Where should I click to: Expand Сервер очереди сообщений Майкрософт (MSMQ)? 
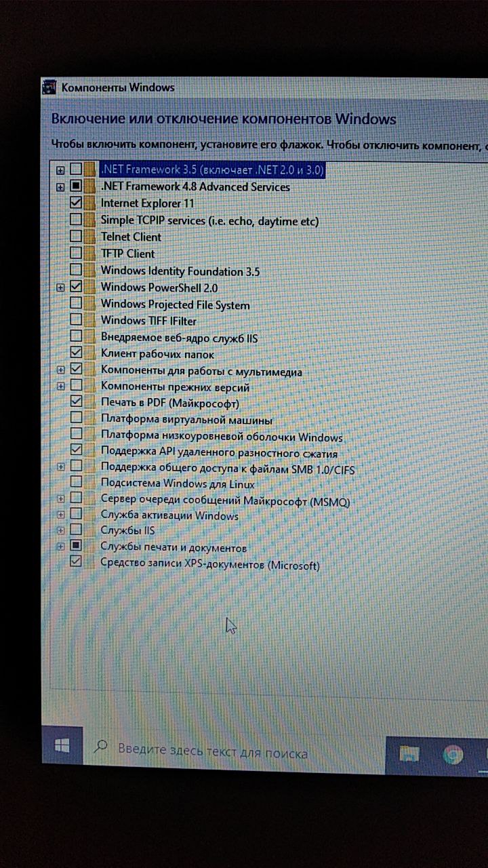pyautogui.click(x=60, y=499)
